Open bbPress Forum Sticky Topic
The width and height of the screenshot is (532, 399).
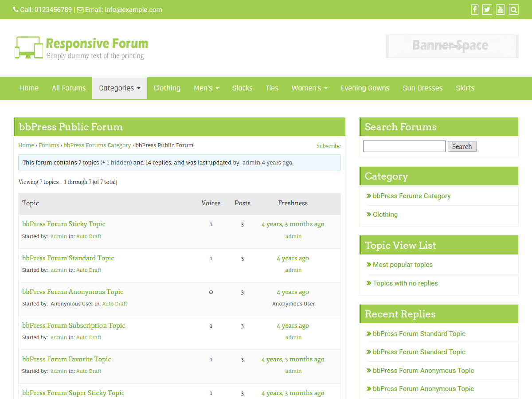(64, 224)
